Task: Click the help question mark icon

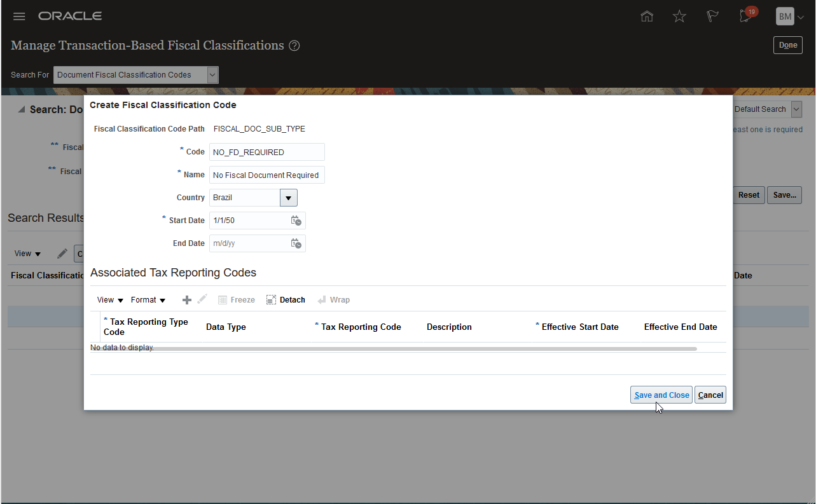Action: (x=294, y=46)
